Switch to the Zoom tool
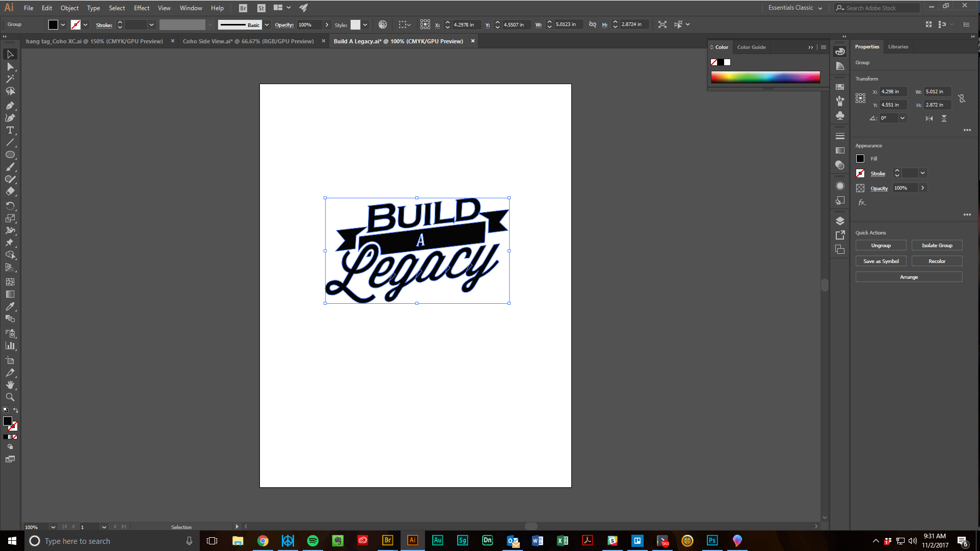This screenshot has width=980, height=551. click(x=10, y=397)
